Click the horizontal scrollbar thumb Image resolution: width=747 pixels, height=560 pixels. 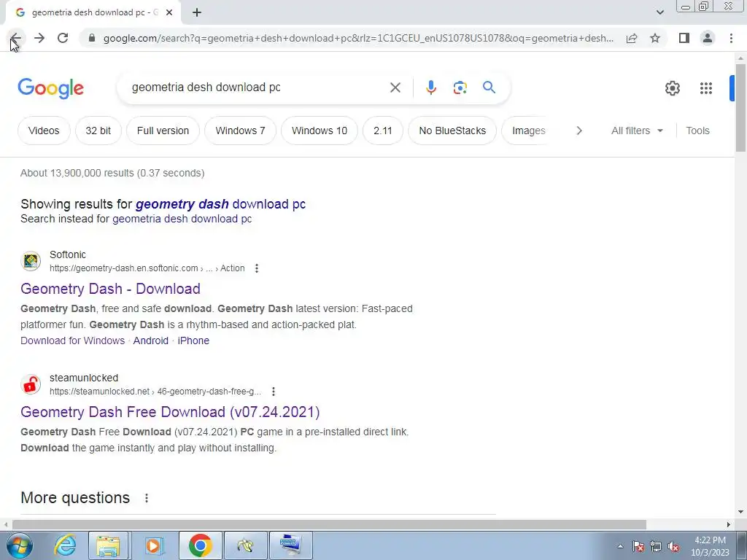pyautogui.click(x=329, y=525)
